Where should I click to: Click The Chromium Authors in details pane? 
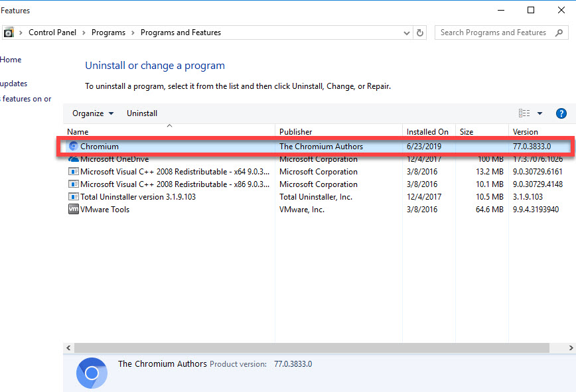click(163, 363)
